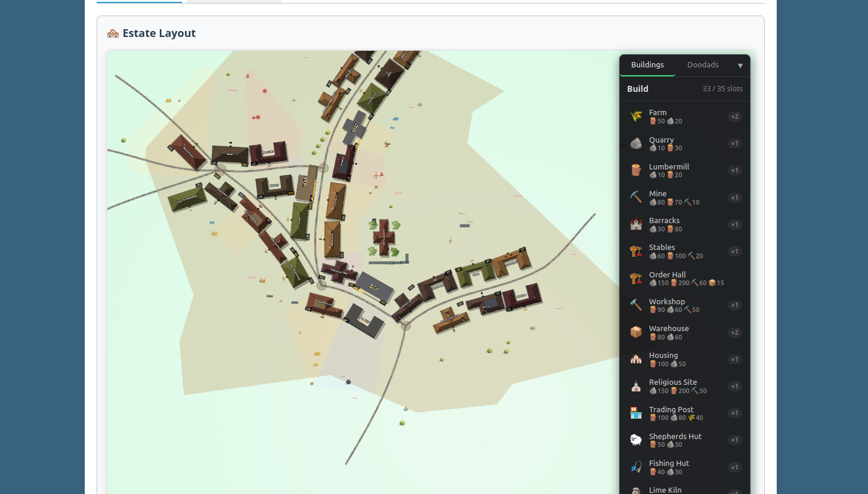Select the Shepherds Hut sheep icon
Image resolution: width=868 pixels, height=494 pixels.
point(636,440)
